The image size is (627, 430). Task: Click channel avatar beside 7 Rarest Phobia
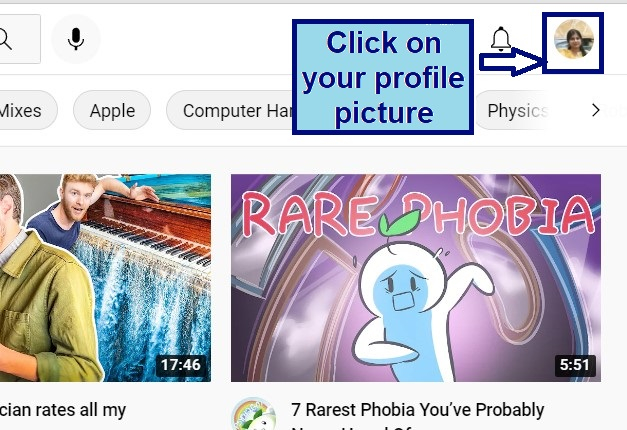click(x=254, y=414)
